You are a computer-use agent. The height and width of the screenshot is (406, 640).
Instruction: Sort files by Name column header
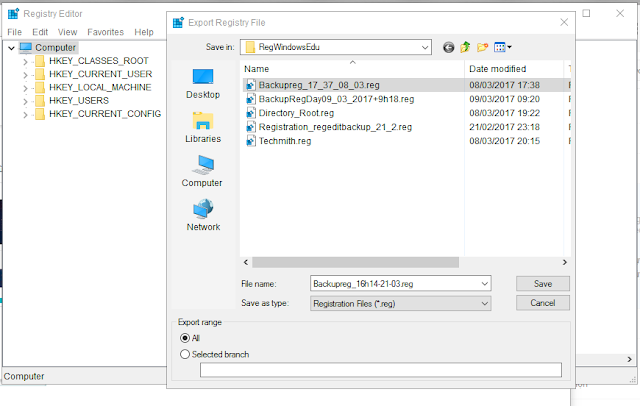point(353,69)
